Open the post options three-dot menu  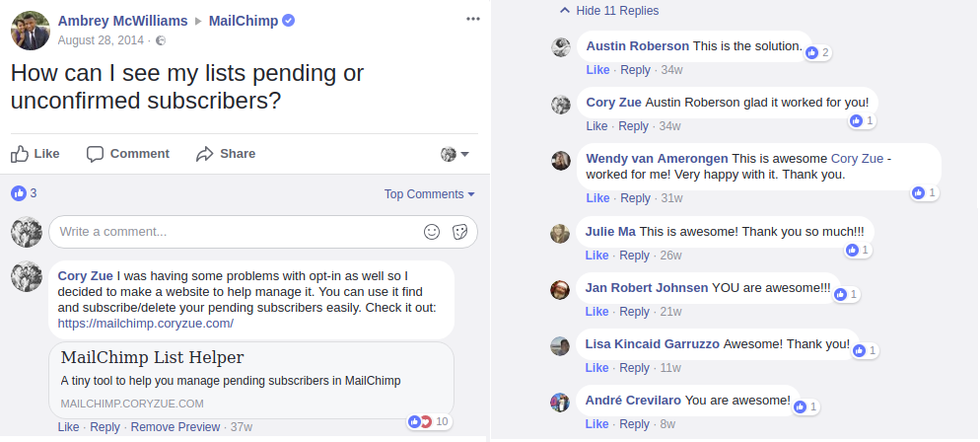pos(473,20)
